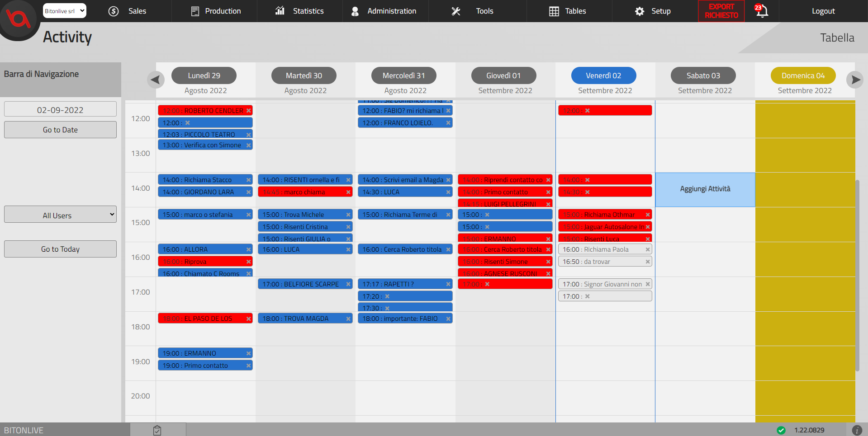Open the Production menu
This screenshot has width=868, height=436.
216,11
